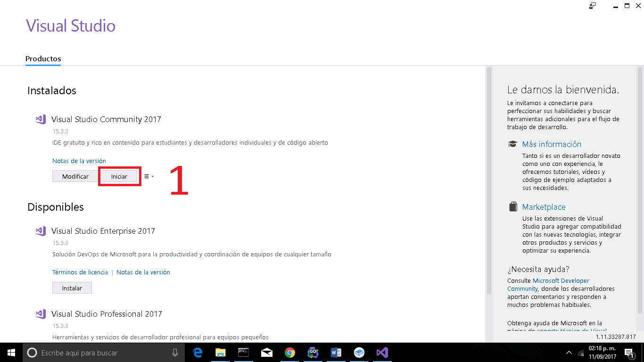Open Notas de la versión for Enterprise 2017
The height and width of the screenshot is (362, 644).
(x=143, y=272)
